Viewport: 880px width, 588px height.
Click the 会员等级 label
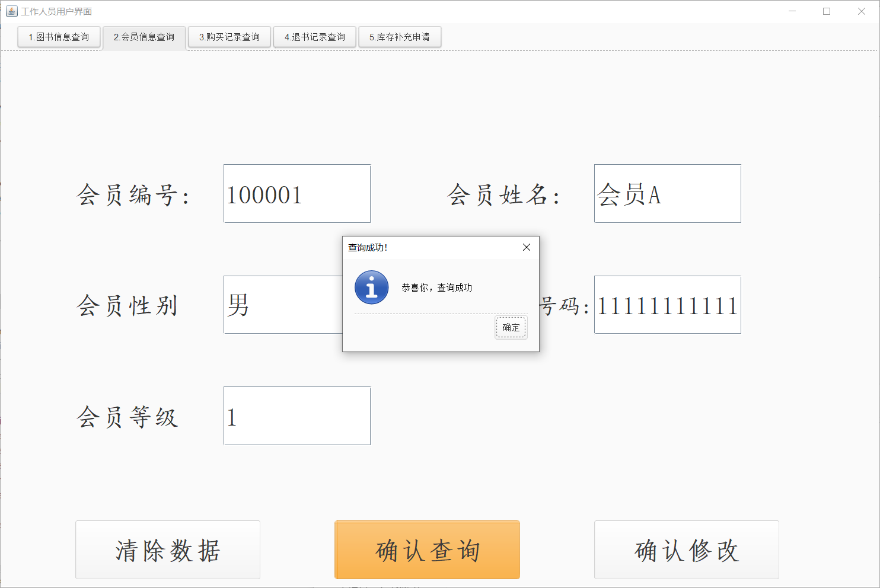(127, 417)
